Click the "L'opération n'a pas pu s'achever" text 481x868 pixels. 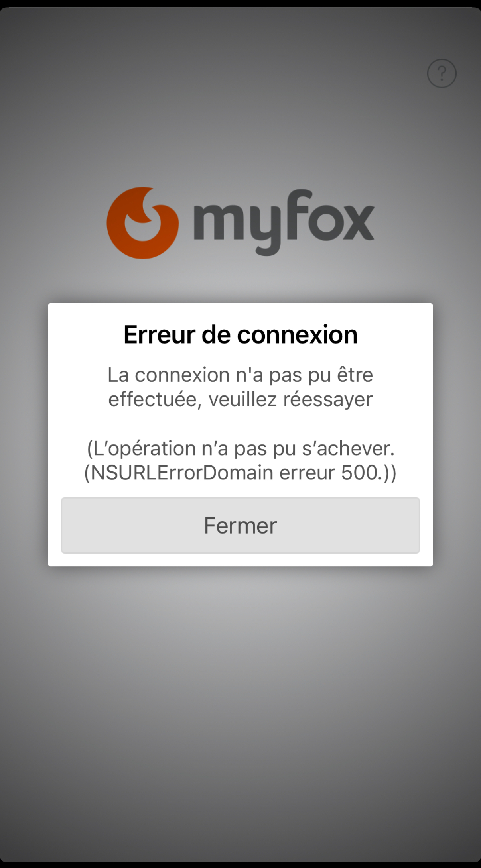[x=241, y=448]
